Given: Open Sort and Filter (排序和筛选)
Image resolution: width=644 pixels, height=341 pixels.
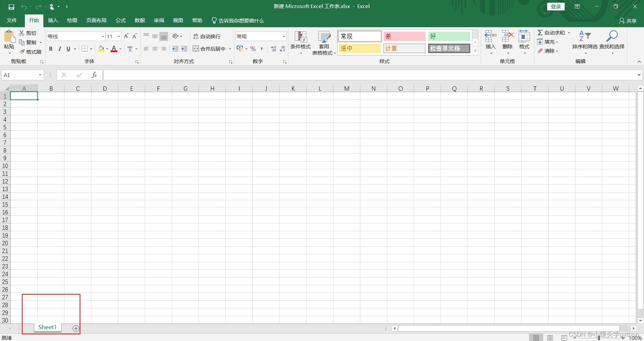Looking at the screenshot, I should [x=585, y=42].
